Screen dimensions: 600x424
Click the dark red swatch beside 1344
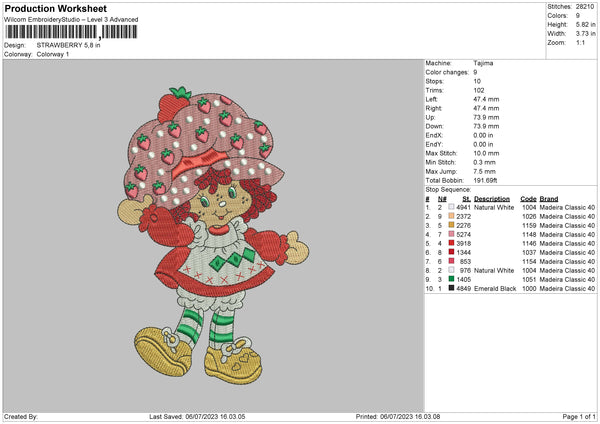451,252
